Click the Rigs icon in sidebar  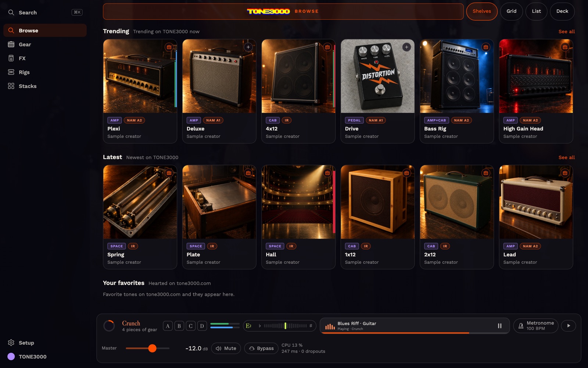coord(11,72)
